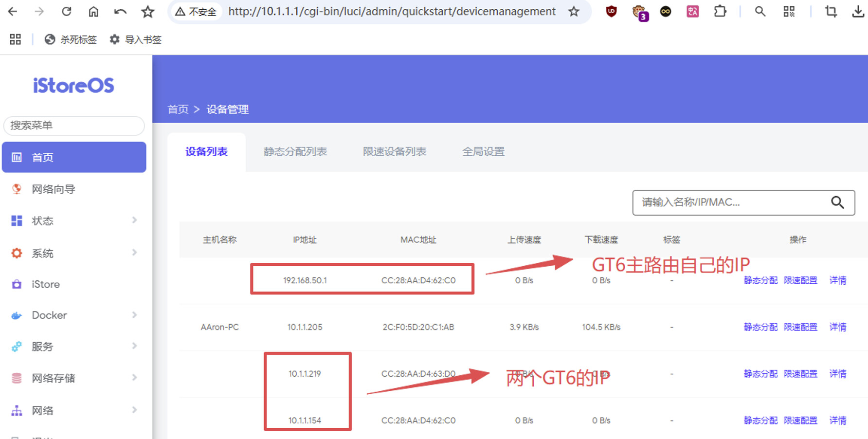Click the undo closed tab arrow icon
The height and width of the screenshot is (439, 868).
tap(120, 11)
